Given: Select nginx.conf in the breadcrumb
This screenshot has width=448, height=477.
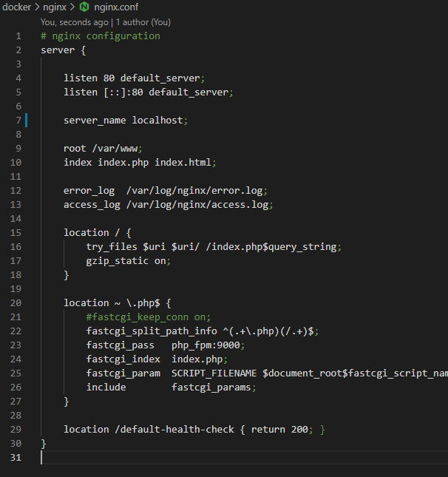Looking at the screenshot, I should pos(116,7).
